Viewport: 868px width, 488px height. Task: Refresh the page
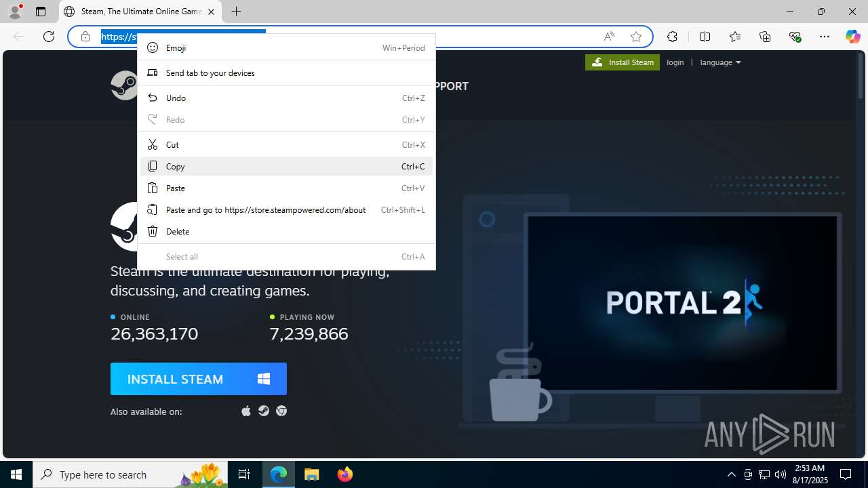pos(49,37)
